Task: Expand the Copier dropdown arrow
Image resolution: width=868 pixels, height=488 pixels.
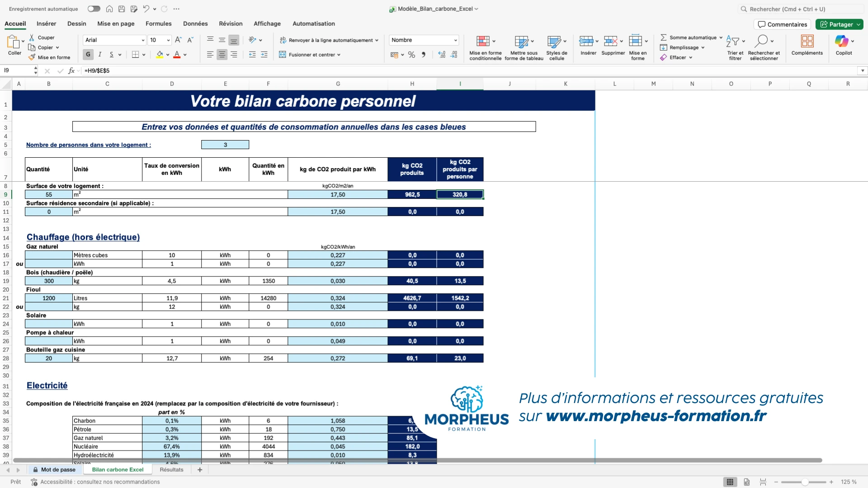Action: point(57,47)
